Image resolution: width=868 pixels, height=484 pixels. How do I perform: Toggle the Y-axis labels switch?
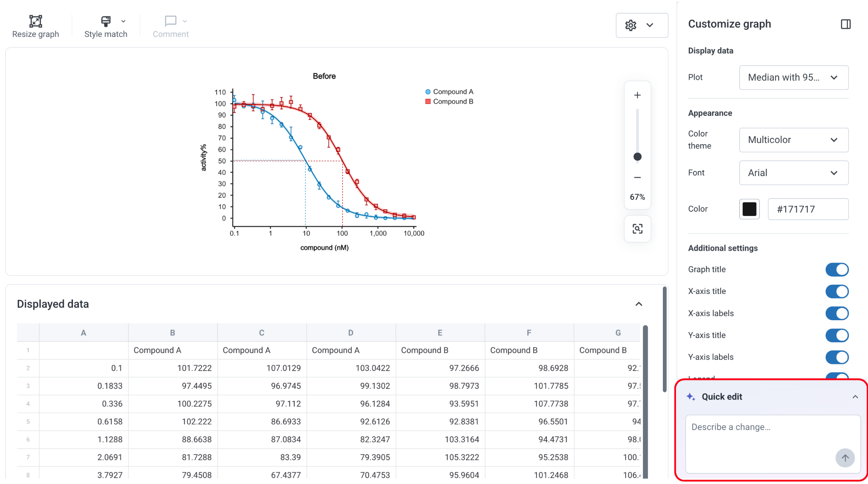pyautogui.click(x=837, y=357)
